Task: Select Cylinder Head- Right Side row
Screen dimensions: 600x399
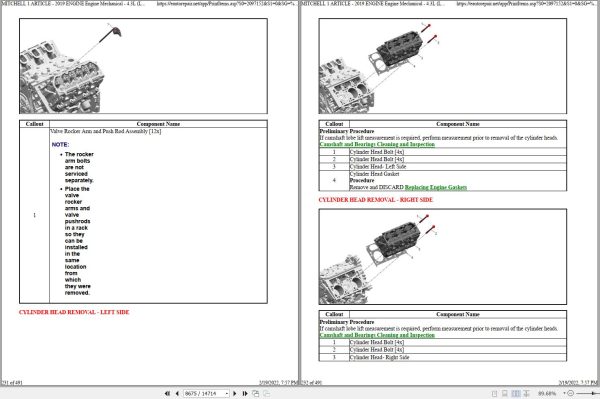Action: 443,357
